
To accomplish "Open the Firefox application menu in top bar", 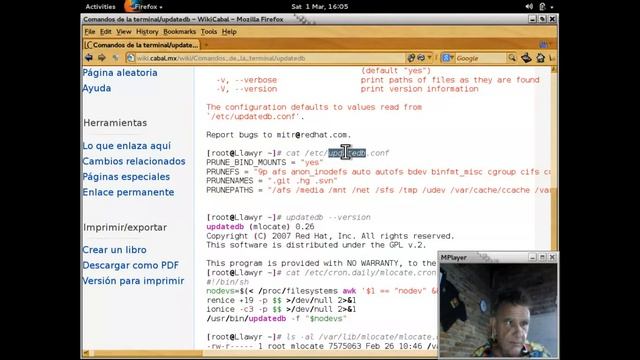I will click(x=144, y=7).
